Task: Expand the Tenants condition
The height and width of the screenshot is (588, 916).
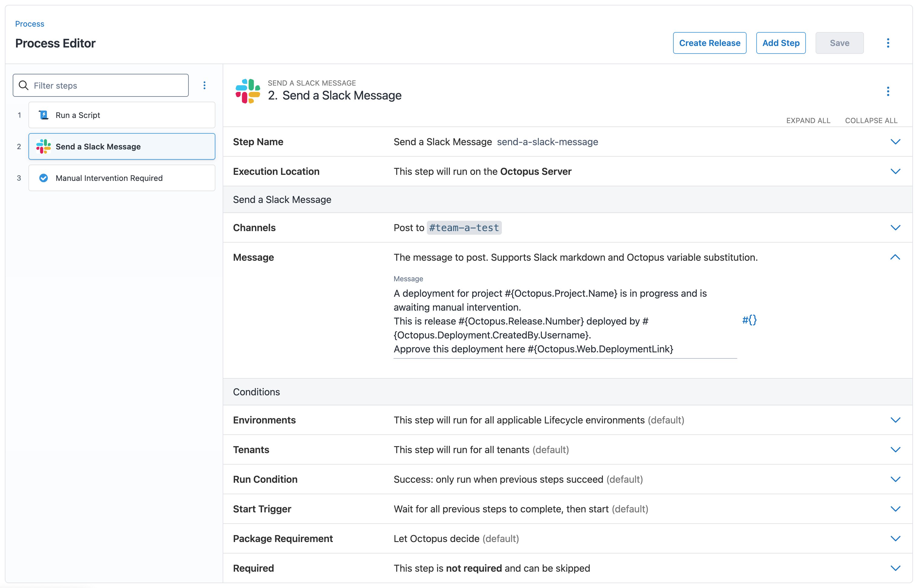Action: point(895,450)
